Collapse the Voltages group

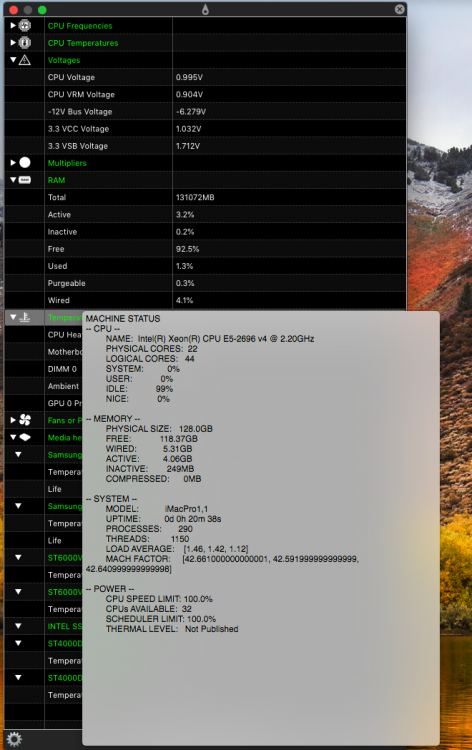[x=13, y=60]
